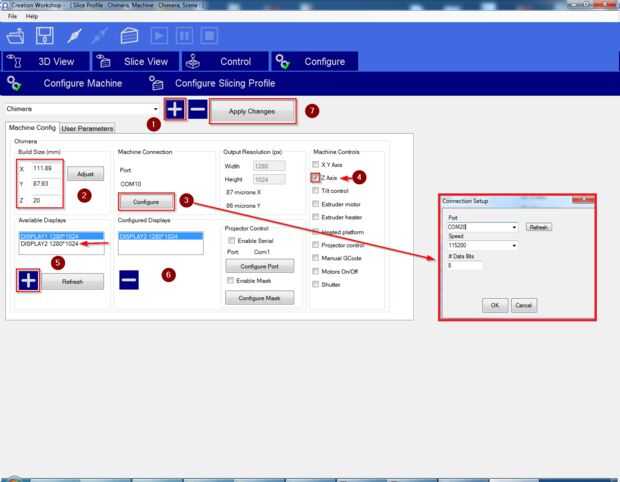Remove the configured display with the minus icon under Configured Displays
The width and height of the screenshot is (620, 482).
click(x=129, y=280)
